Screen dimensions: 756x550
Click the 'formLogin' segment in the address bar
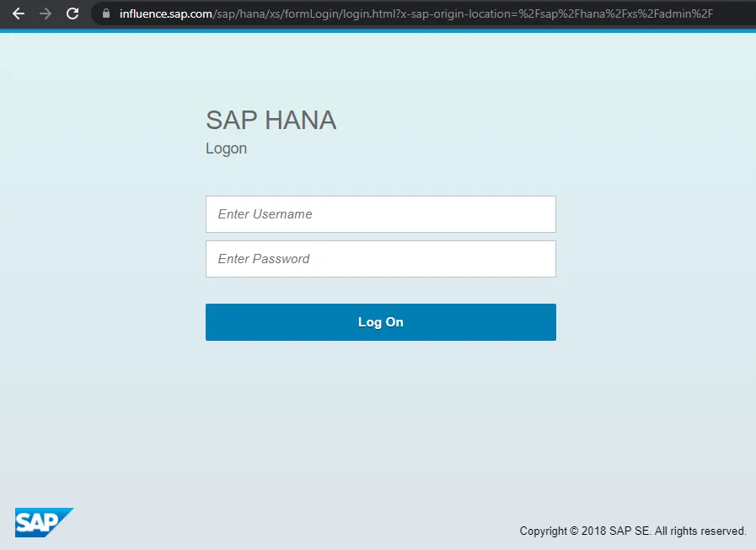(310, 13)
